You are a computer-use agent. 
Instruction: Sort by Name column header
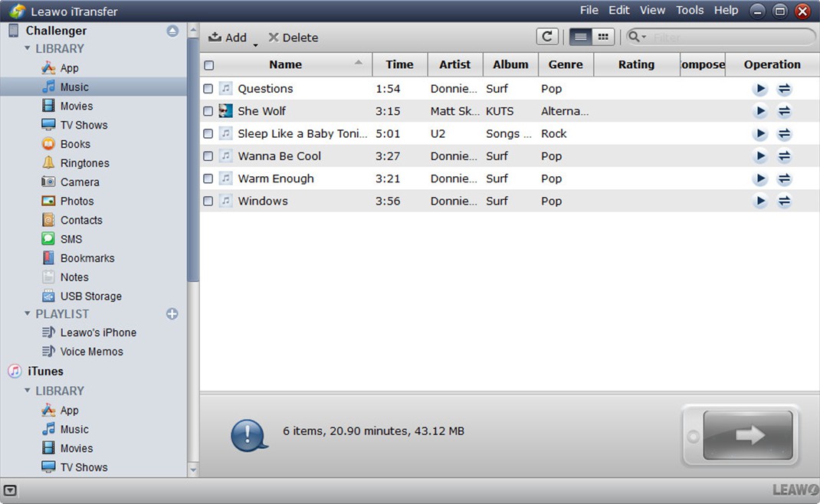pyautogui.click(x=286, y=64)
